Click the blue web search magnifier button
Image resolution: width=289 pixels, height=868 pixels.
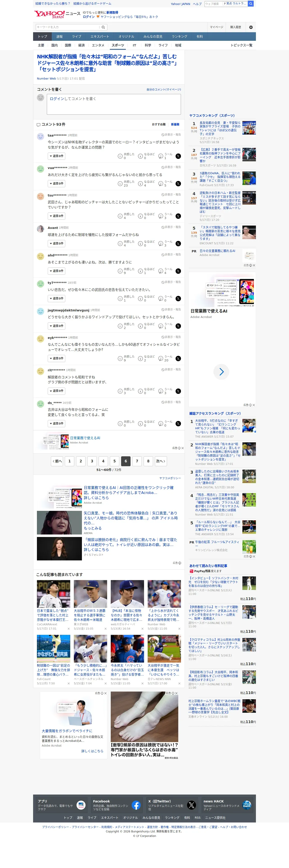251,4
